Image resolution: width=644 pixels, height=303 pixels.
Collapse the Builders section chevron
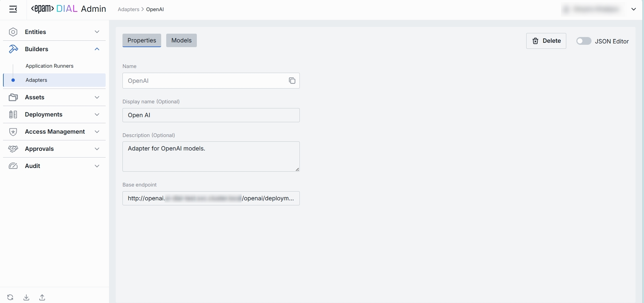pyautogui.click(x=97, y=49)
